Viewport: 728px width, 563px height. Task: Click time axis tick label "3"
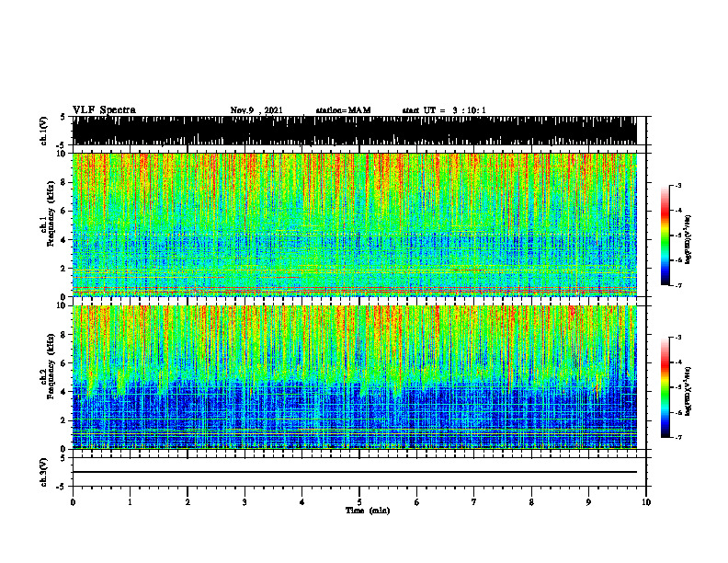click(245, 502)
